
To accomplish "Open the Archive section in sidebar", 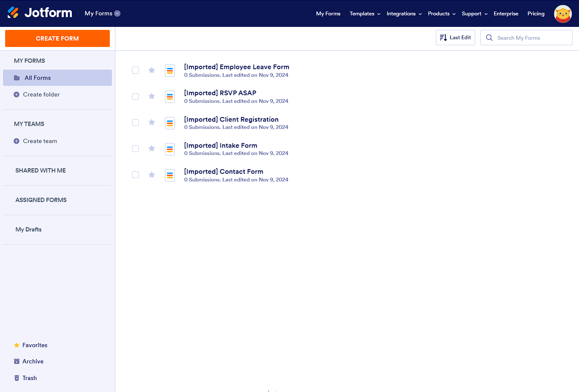I will (29, 361).
